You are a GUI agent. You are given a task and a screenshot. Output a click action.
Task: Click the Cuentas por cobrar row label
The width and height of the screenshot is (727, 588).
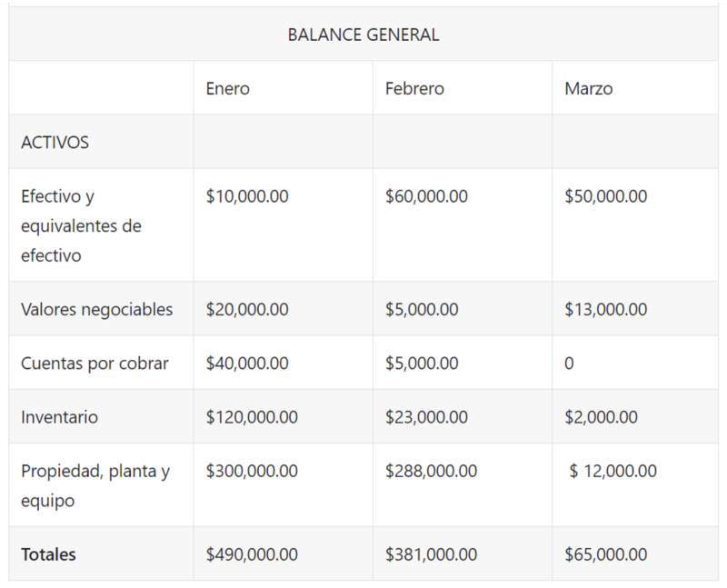pyautogui.click(x=95, y=364)
